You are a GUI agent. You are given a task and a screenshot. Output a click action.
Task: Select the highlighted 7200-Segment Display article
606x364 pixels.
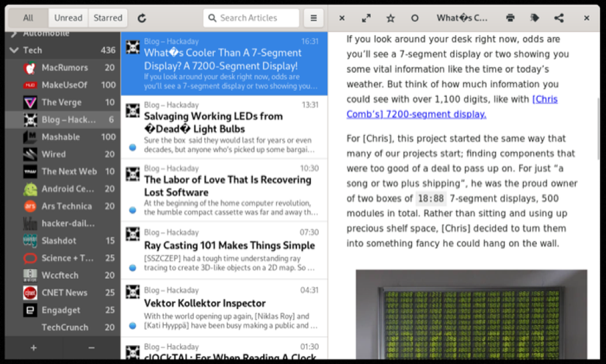pyautogui.click(x=224, y=64)
